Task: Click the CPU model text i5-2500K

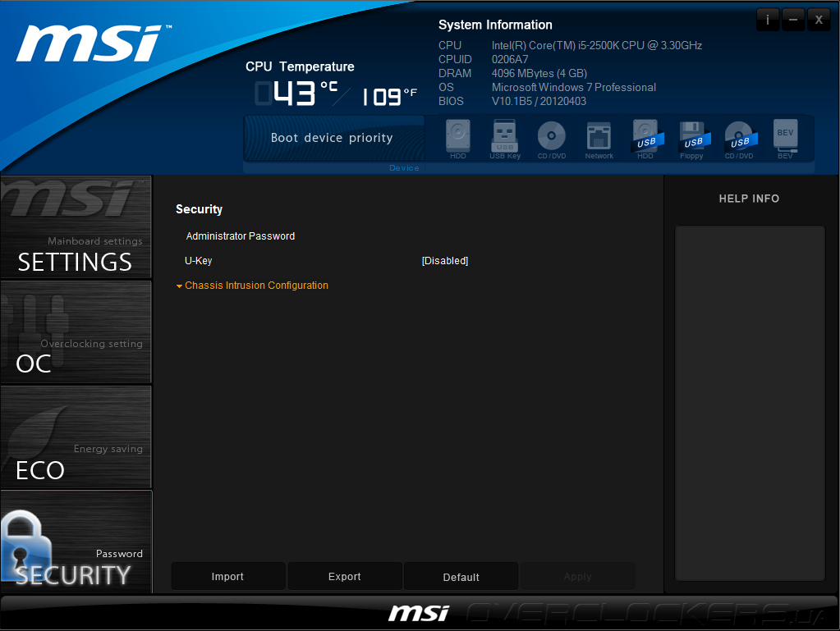Action: click(x=597, y=45)
